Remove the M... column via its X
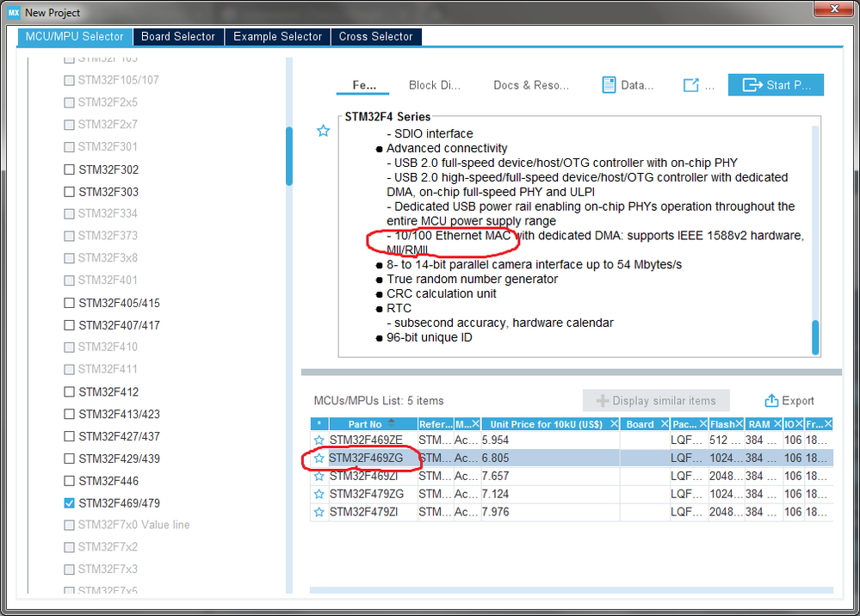This screenshot has width=860, height=616. pos(475,423)
